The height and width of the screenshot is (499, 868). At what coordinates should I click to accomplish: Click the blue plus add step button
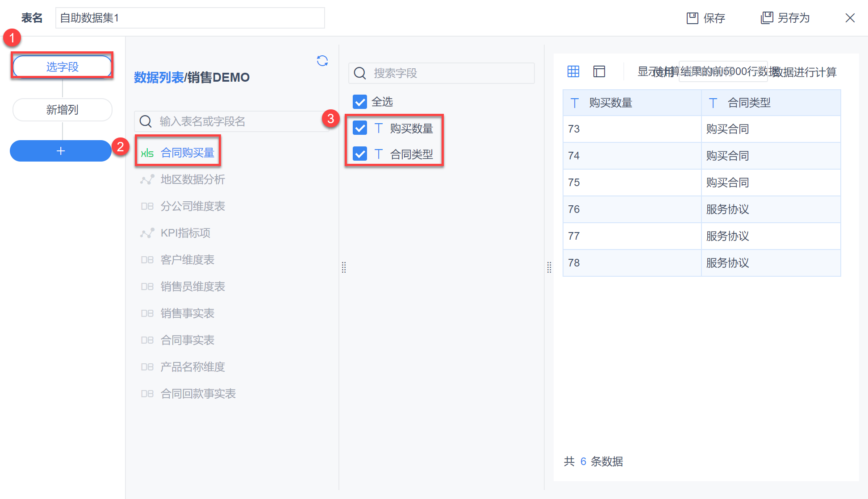61,151
